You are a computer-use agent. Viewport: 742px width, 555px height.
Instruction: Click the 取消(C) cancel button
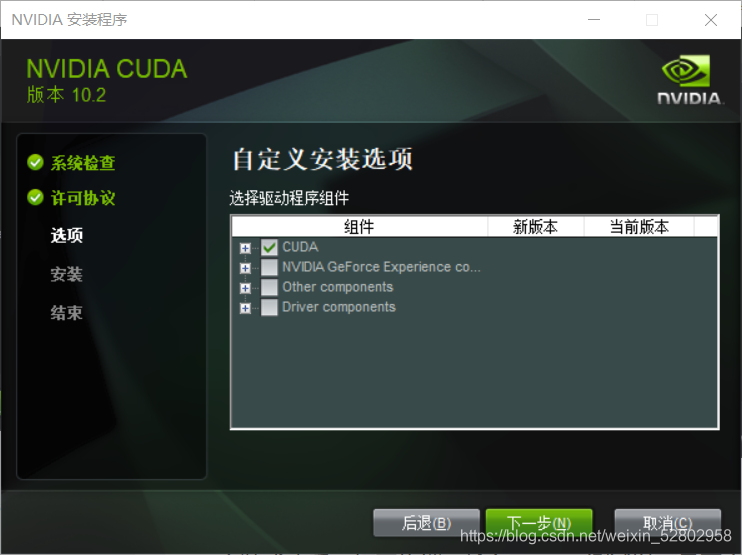coord(667,523)
